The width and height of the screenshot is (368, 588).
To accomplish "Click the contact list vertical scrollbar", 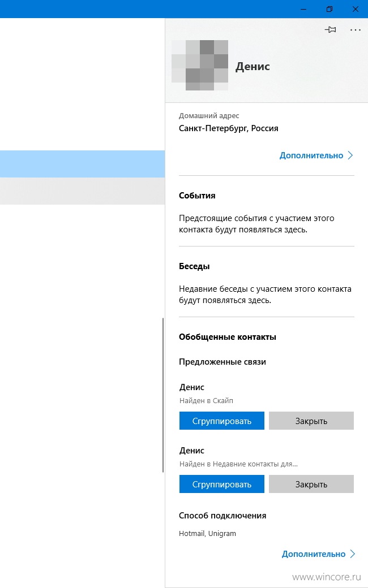I will 163,395.
